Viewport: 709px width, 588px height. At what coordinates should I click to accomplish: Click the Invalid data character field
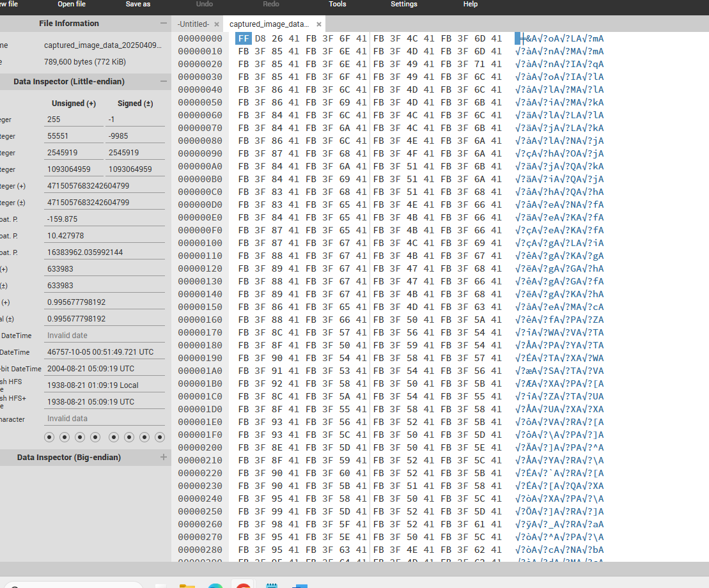pos(105,419)
